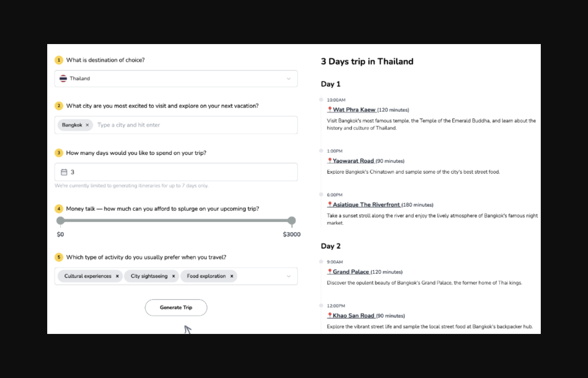
Task: Click the Thailand flag icon
Action: 63,79
